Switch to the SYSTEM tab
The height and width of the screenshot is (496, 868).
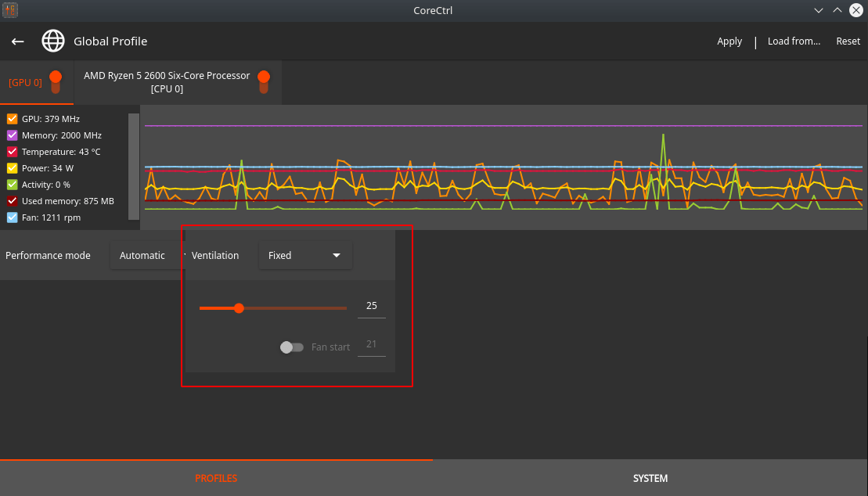coord(650,478)
